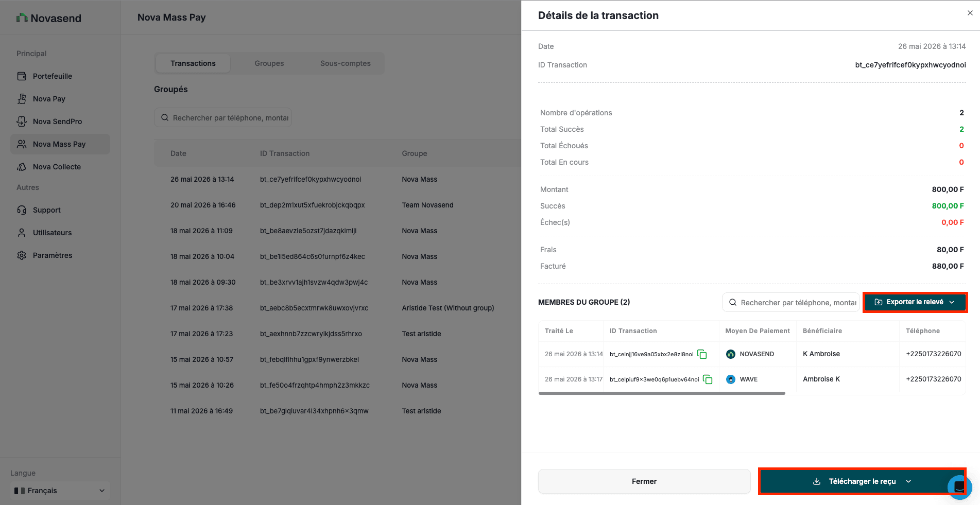Close the transaction details panel
Viewport: 980px width, 505px height.
970,13
